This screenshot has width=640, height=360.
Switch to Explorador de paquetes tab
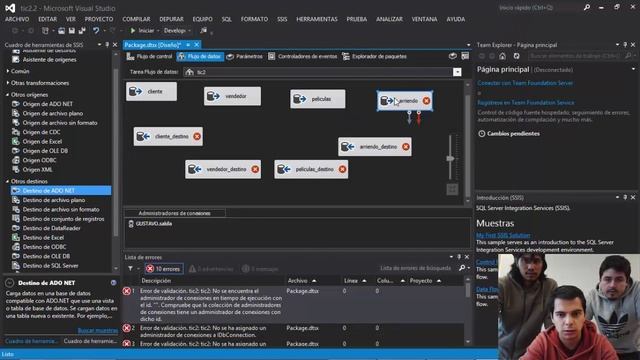click(374, 56)
